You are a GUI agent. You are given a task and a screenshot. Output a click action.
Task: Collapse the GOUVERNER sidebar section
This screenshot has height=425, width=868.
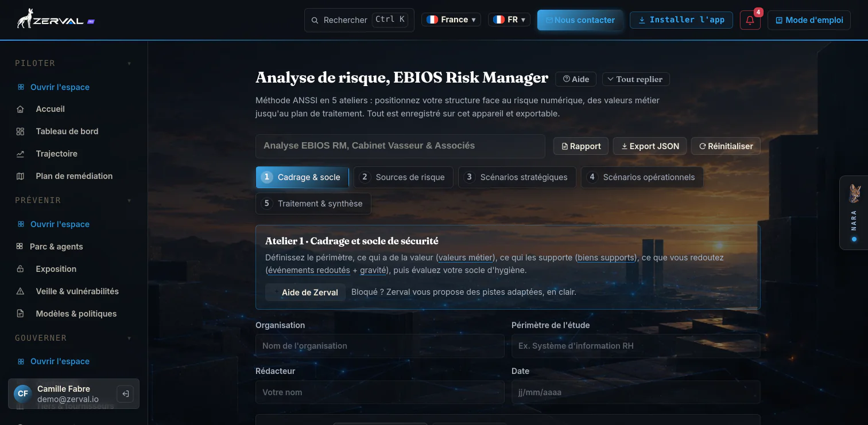click(129, 338)
